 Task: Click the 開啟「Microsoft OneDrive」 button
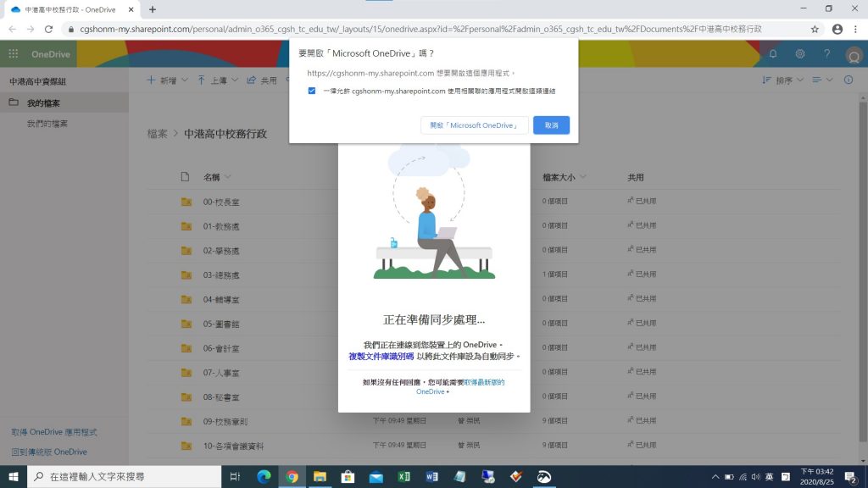[475, 125]
